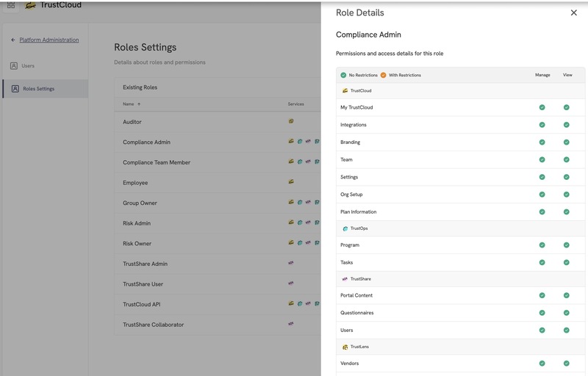Click the Roles Settings sidebar icon
Screen dimensions: 588x376
pyautogui.click(x=15, y=89)
